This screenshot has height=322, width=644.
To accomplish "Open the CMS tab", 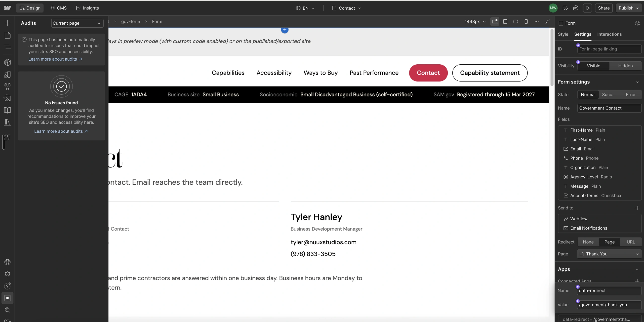I will point(58,8).
